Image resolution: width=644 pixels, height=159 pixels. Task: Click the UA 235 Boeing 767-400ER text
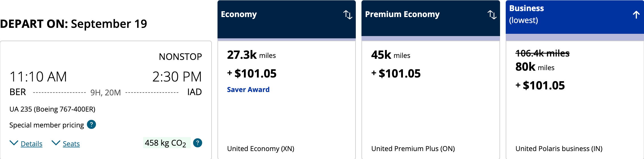pyautogui.click(x=52, y=109)
